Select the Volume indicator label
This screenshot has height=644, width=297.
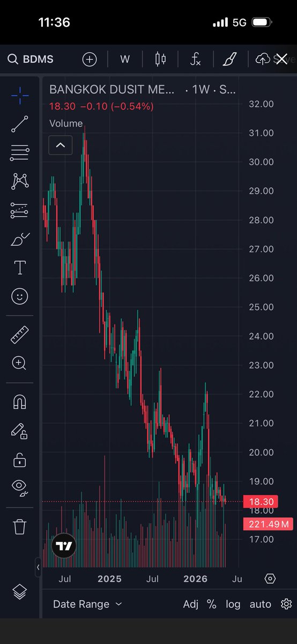66,123
